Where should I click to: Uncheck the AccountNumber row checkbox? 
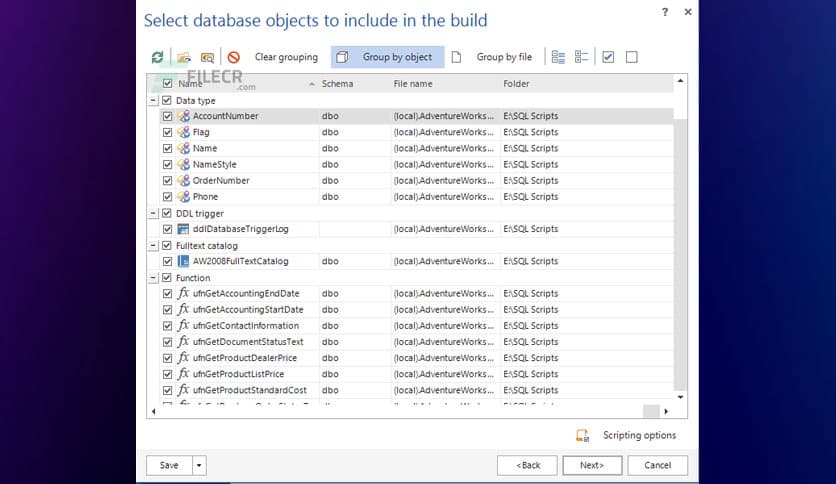[167, 116]
